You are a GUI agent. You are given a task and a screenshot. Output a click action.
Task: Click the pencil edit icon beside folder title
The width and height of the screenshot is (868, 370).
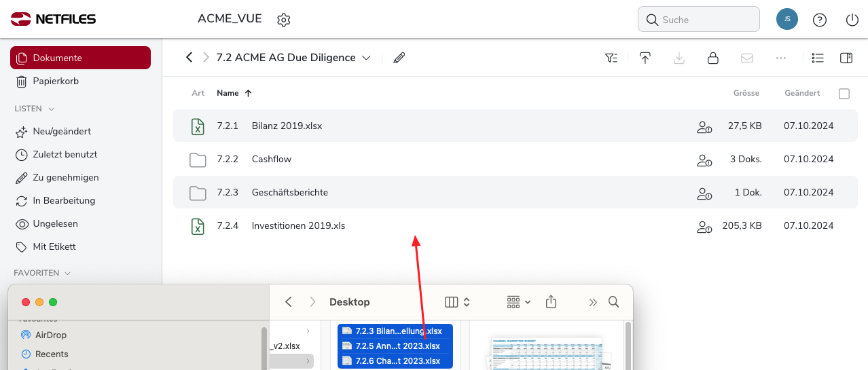[399, 58]
